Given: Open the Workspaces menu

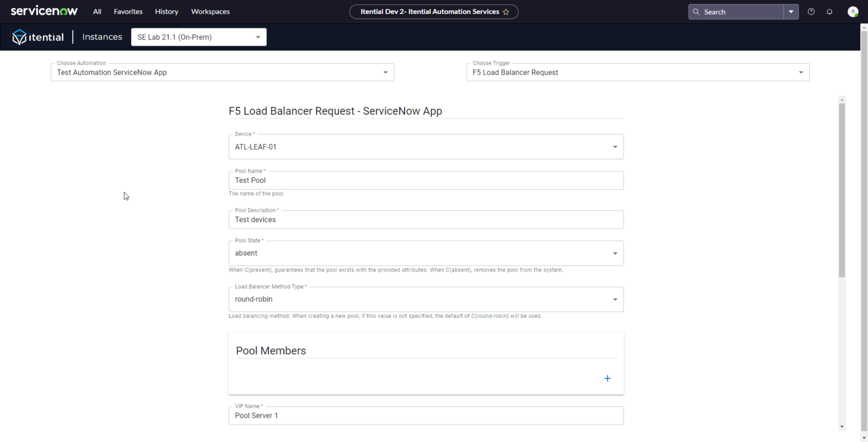Looking at the screenshot, I should tap(210, 11).
